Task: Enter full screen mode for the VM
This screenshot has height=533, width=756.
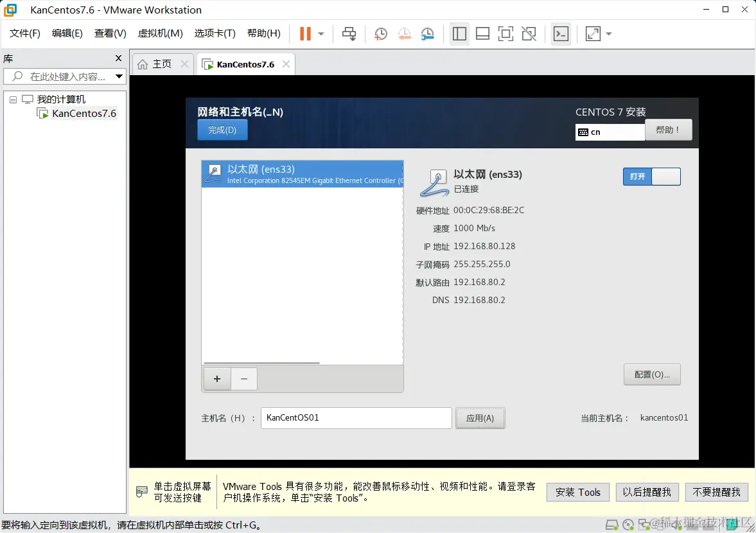Action: pyautogui.click(x=505, y=33)
